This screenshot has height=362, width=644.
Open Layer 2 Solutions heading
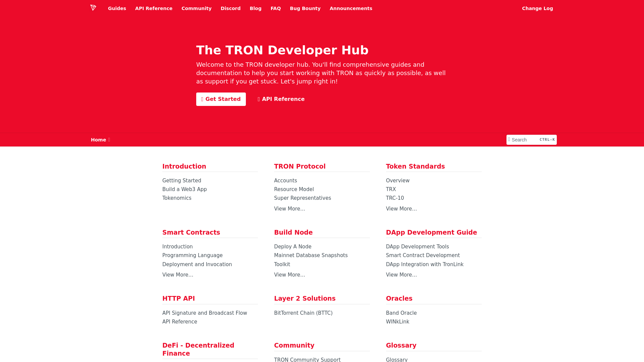[305, 298]
